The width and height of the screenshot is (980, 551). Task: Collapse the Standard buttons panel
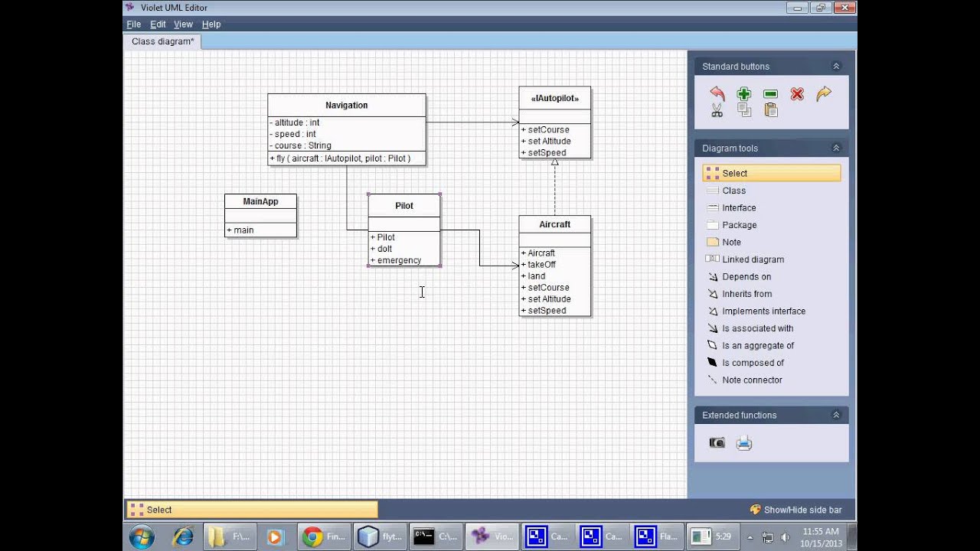(x=836, y=67)
